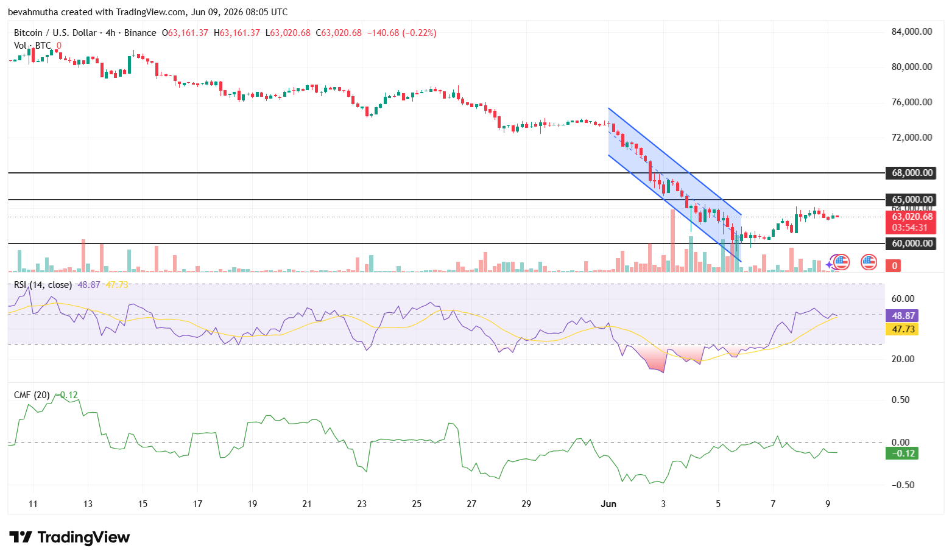Click date 15 on the time axis
Viewport: 952px width, 560px height.
coord(143,504)
